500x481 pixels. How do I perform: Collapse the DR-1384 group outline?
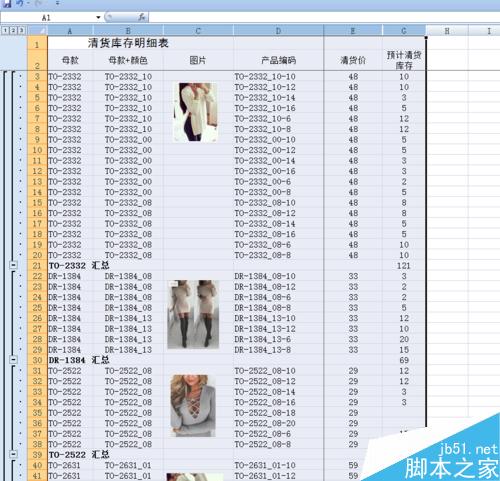click(13, 360)
